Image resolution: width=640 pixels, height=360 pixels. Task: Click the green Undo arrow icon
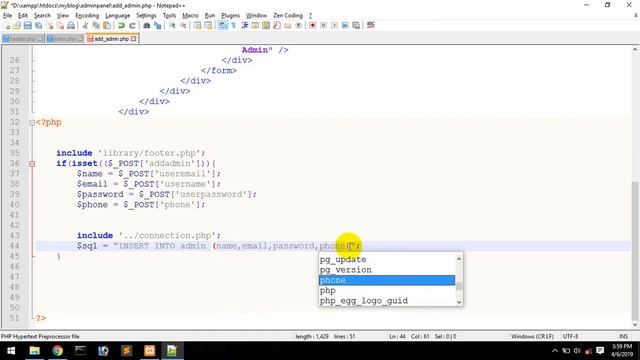(x=121, y=25)
